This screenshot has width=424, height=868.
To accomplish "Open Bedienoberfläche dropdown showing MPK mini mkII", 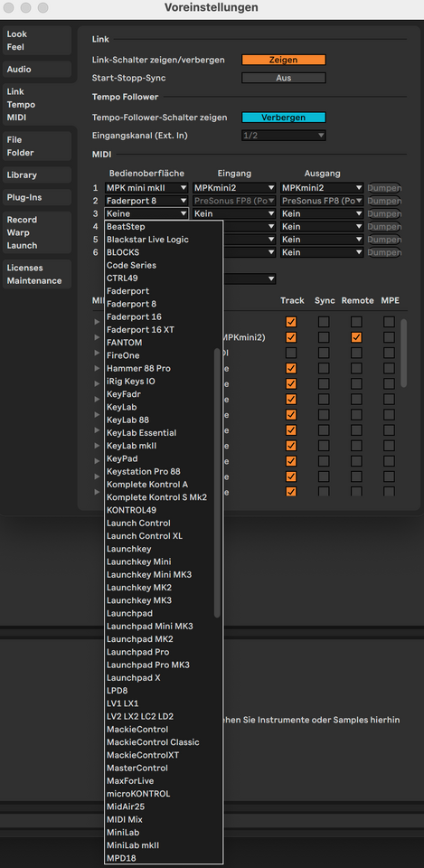I will pos(146,188).
